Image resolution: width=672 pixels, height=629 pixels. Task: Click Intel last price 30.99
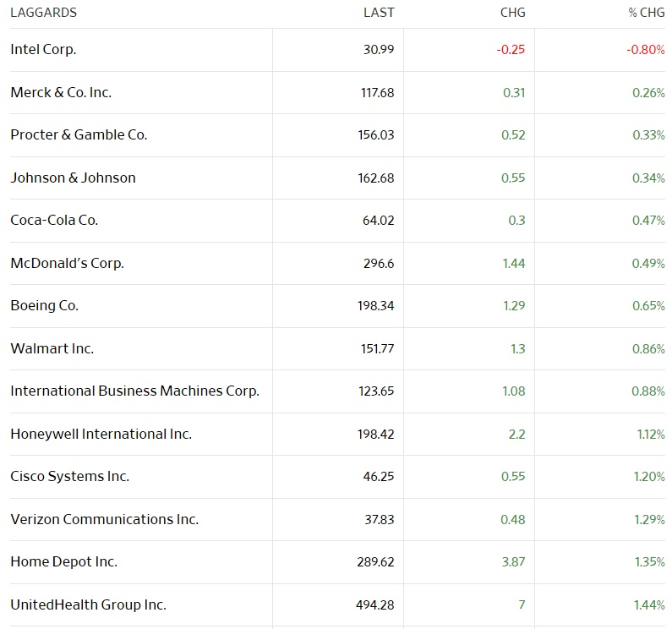pos(379,49)
